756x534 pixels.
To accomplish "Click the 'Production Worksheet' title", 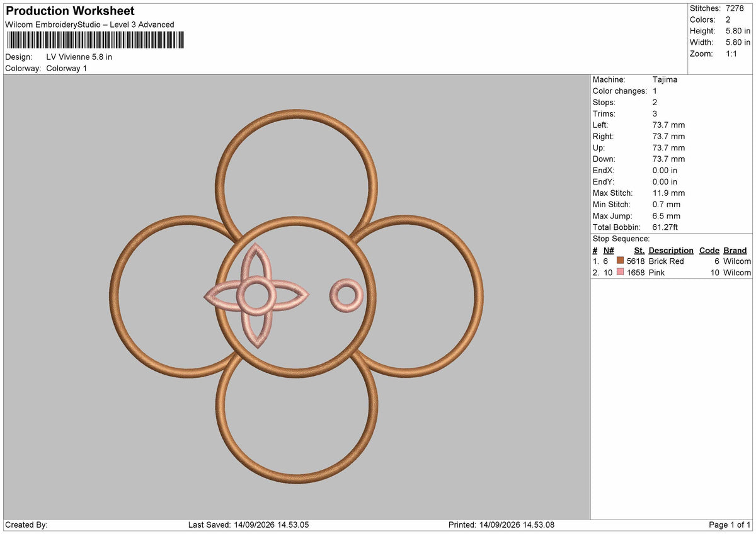I will click(70, 11).
